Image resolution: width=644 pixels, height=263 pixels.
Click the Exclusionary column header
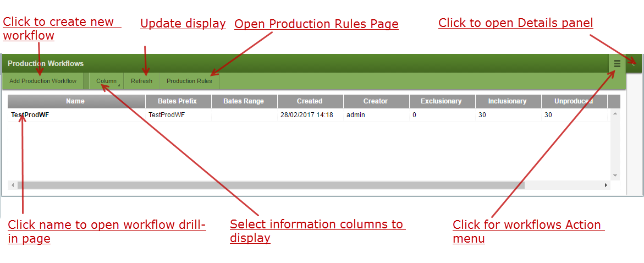click(x=441, y=101)
